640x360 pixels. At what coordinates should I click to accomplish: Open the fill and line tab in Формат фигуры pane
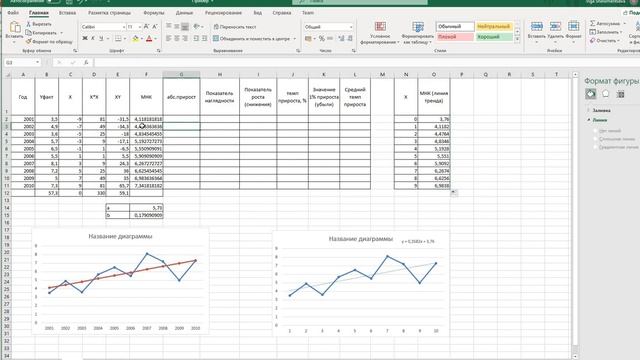point(591,94)
